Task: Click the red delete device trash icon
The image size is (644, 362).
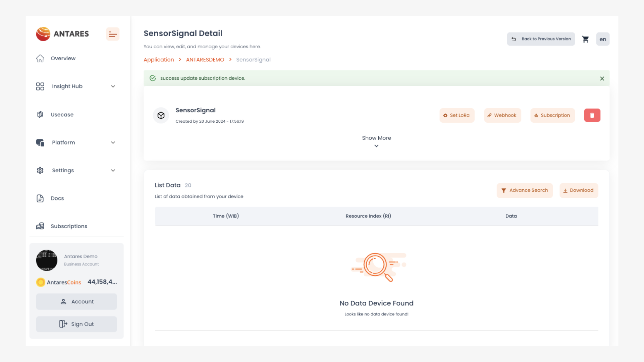Action: coord(592,115)
